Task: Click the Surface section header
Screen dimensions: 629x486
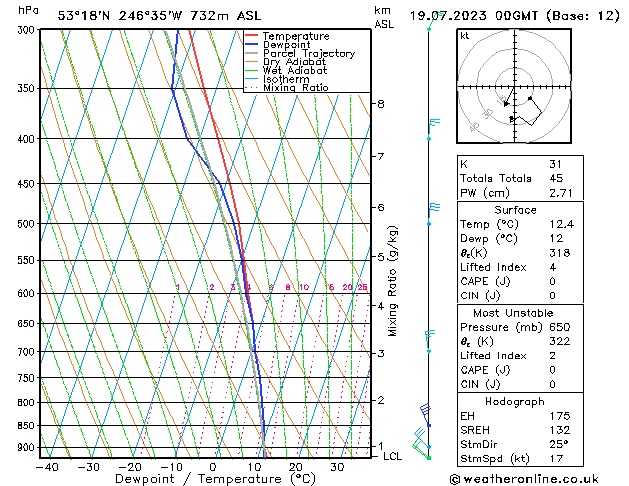Action: click(x=515, y=210)
